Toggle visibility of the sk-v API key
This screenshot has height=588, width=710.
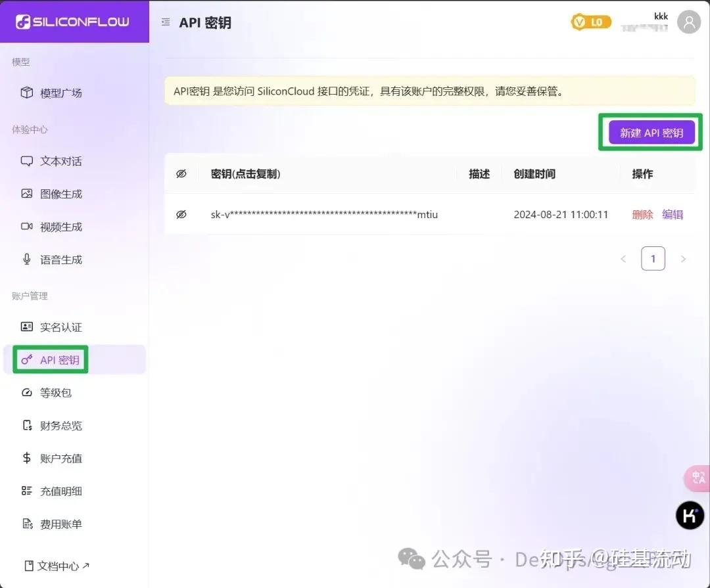pos(182,214)
